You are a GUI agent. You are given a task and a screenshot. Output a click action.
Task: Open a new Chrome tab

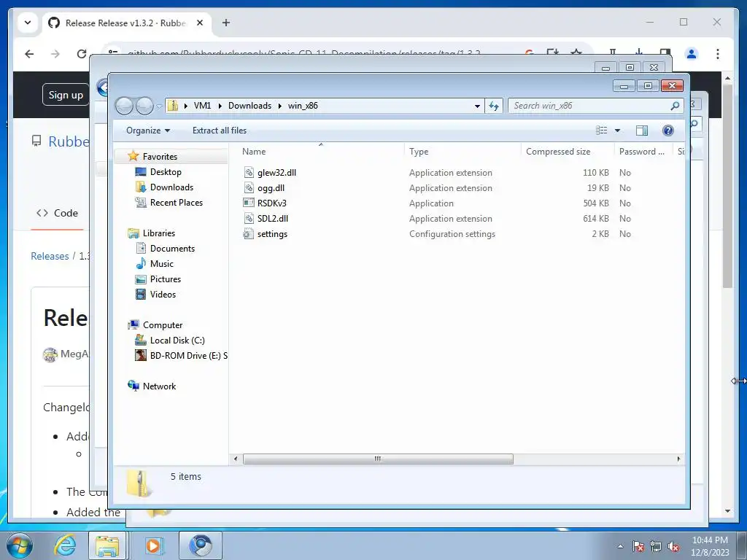point(226,23)
